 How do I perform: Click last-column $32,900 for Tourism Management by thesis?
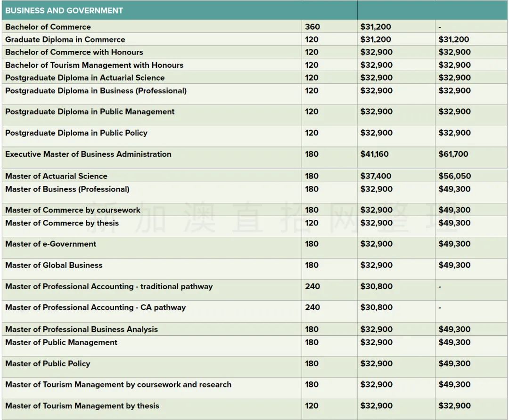454,405
